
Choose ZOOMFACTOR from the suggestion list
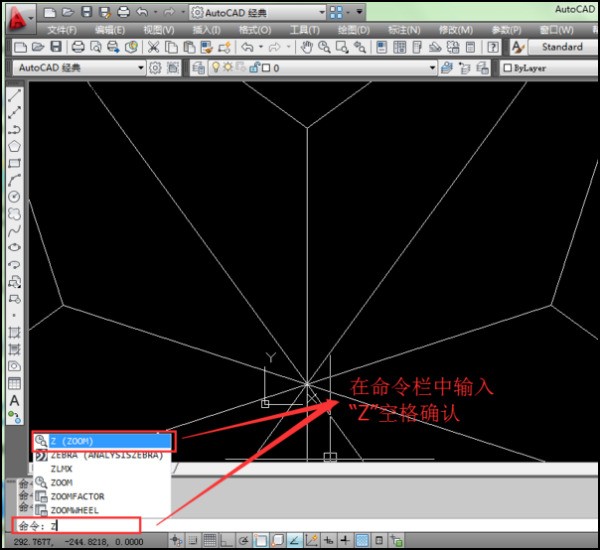[77, 496]
